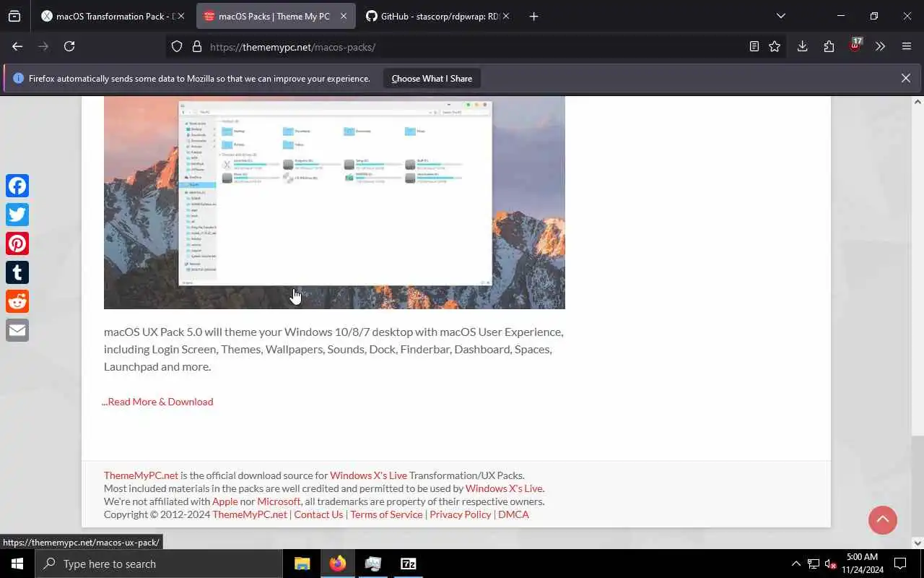924x578 pixels.
Task: Show more tools overflow chevron
Action: [880, 46]
